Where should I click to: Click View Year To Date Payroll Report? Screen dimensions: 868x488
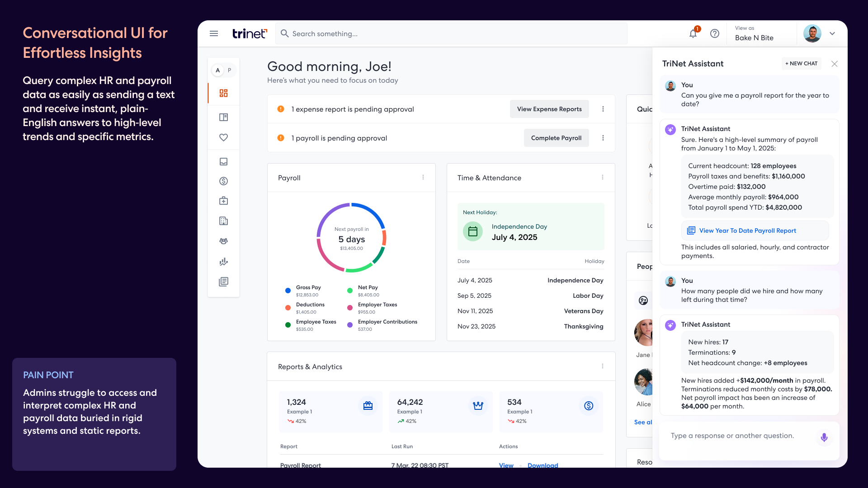tap(747, 230)
